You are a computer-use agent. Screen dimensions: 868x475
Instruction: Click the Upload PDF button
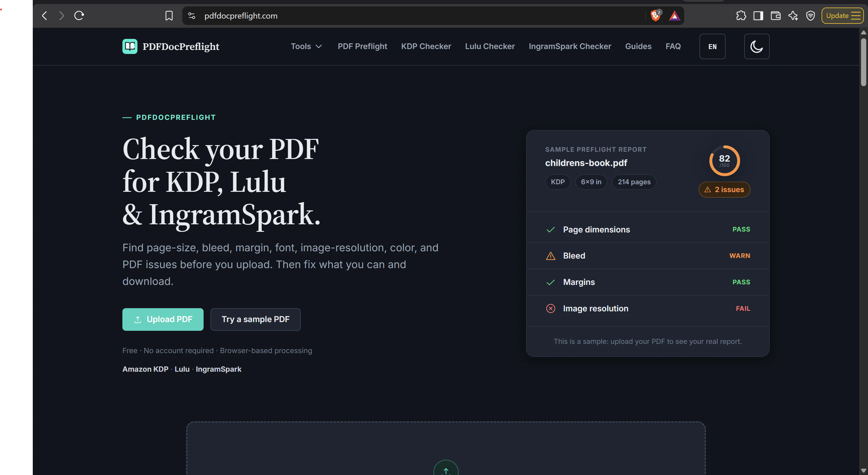click(x=163, y=319)
